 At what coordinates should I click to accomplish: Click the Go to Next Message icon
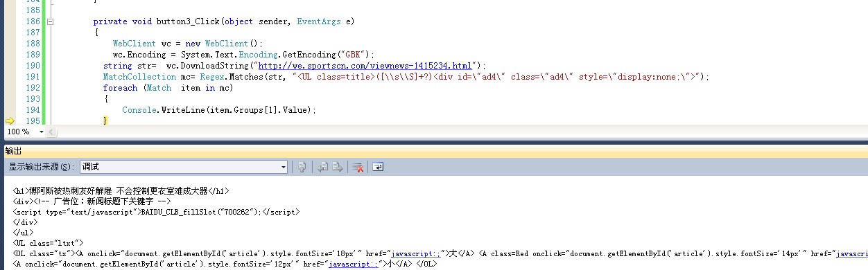click(x=337, y=167)
